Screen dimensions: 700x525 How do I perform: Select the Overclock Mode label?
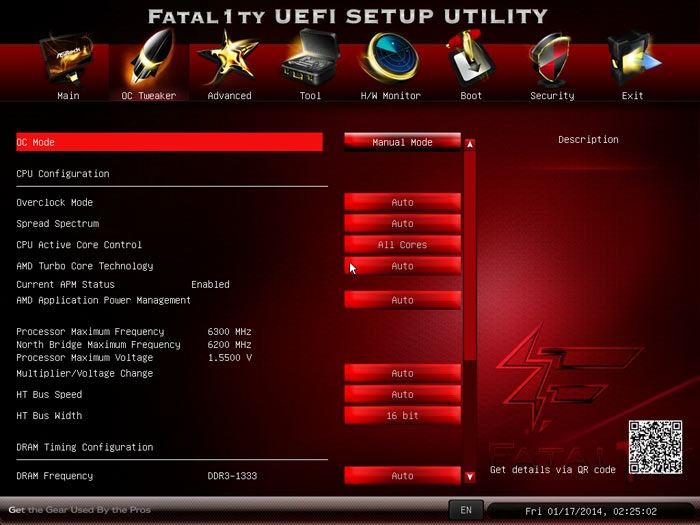[54, 202]
